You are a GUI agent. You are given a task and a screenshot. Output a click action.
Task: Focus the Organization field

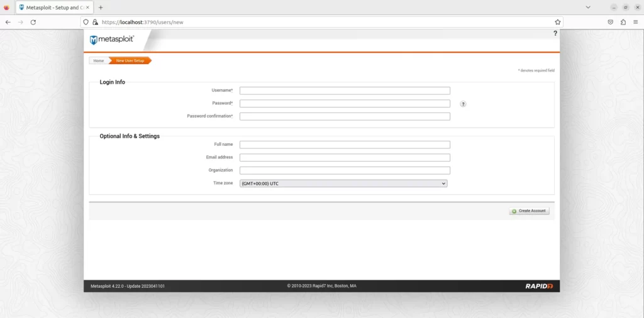345,170
